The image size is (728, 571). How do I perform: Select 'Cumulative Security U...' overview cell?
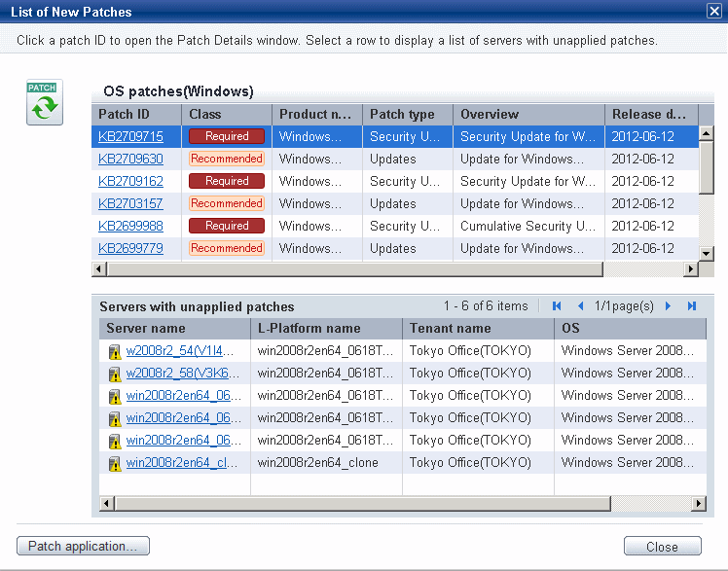pos(528,226)
